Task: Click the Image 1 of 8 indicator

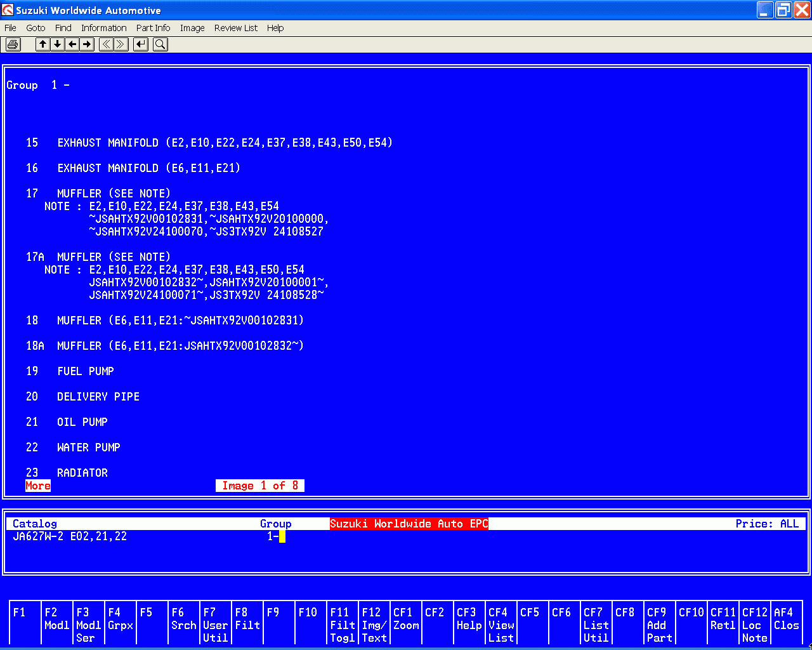Action: 260,486
